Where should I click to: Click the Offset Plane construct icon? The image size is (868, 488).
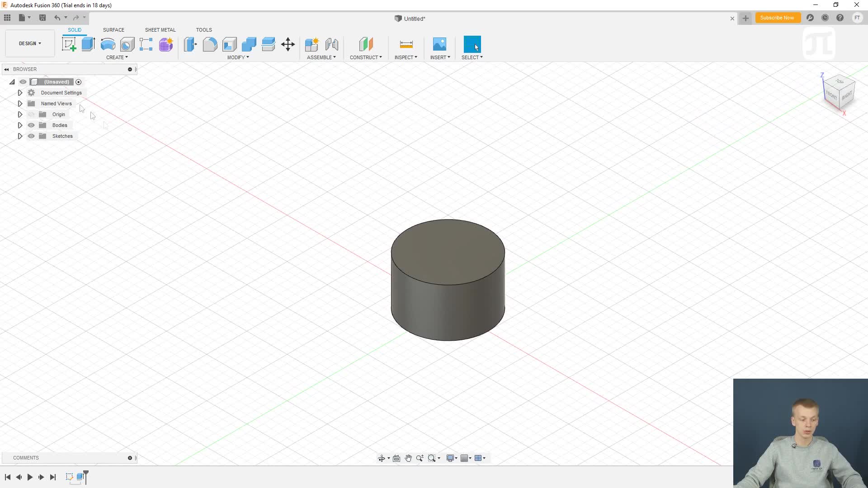tap(366, 44)
